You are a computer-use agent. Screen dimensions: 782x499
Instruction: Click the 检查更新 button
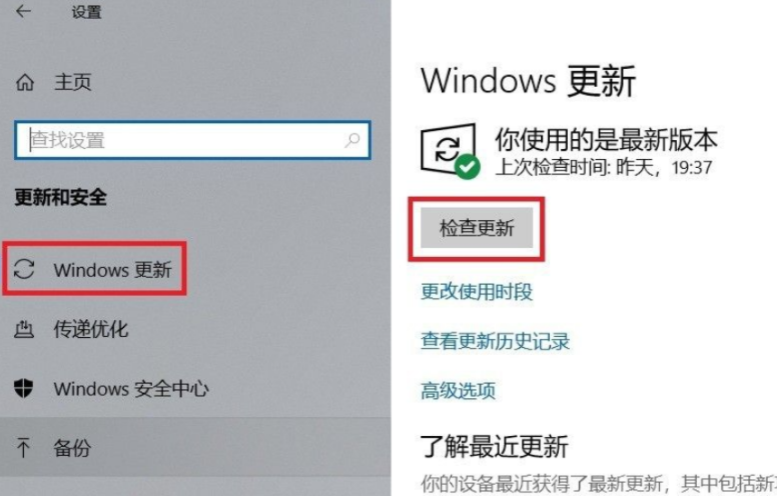point(477,228)
